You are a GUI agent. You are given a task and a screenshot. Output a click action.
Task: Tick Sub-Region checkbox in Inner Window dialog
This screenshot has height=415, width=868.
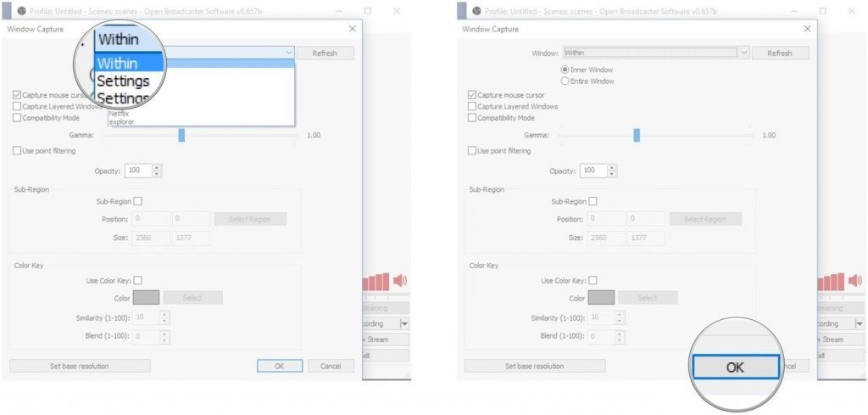click(593, 202)
